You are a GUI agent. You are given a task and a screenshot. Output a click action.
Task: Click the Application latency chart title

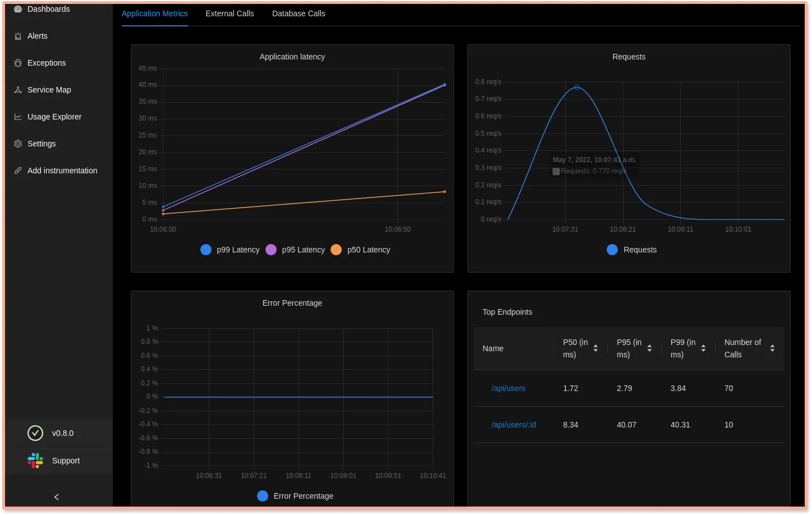tap(292, 57)
